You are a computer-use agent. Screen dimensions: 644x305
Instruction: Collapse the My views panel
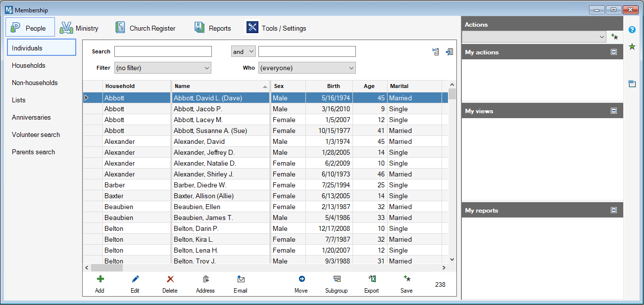(x=614, y=111)
